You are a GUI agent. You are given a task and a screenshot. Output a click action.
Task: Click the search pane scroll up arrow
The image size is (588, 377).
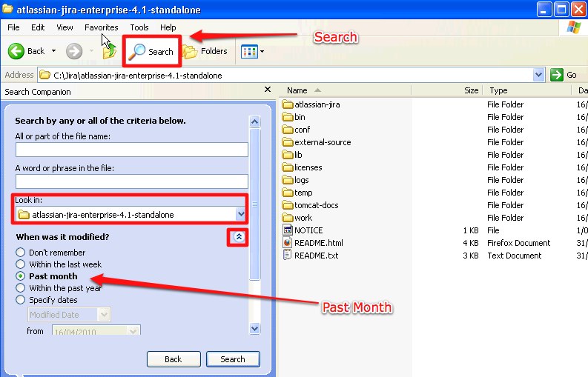(254, 121)
